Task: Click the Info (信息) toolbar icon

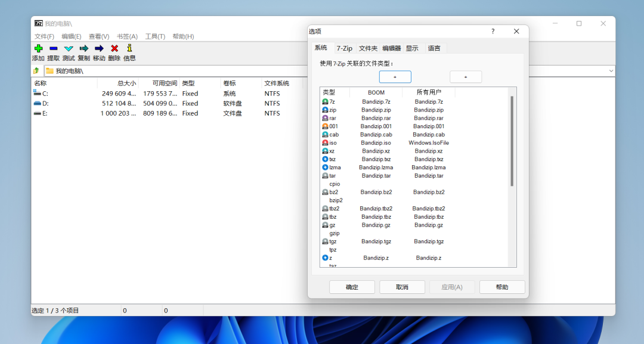Action: coord(129,48)
